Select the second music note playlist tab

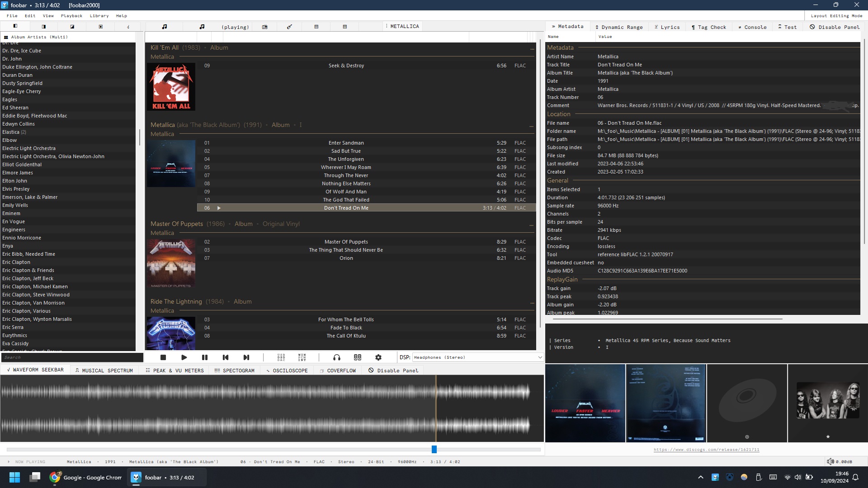coord(202,27)
